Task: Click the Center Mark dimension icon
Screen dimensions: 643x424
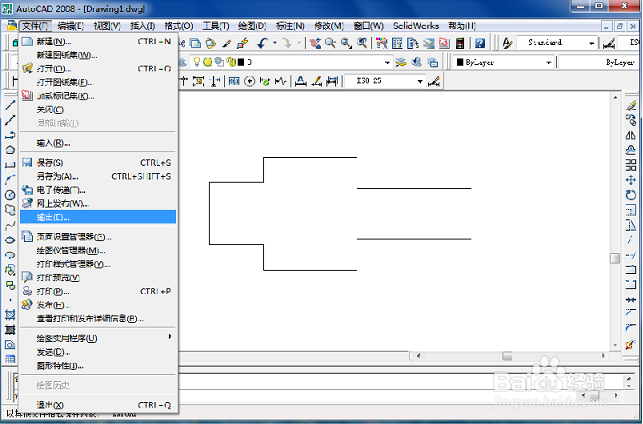Action: pos(249,81)
